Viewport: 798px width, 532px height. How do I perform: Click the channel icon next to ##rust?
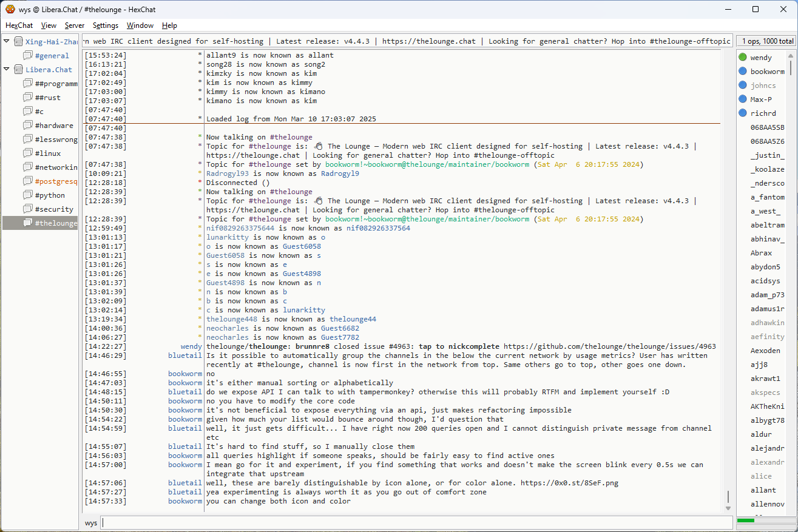coord(27,98)
